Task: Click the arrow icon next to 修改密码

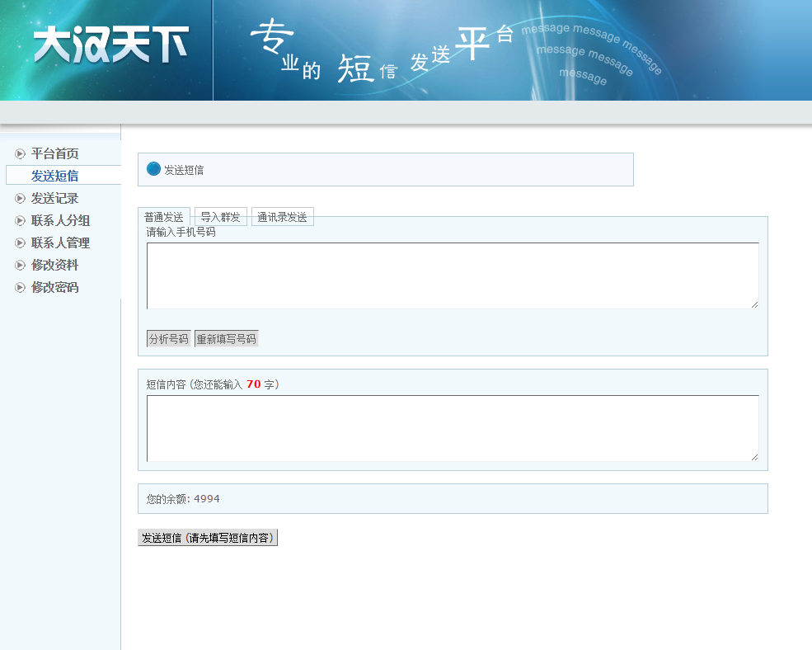Action: pyautogui.click(x=21, y=287)
